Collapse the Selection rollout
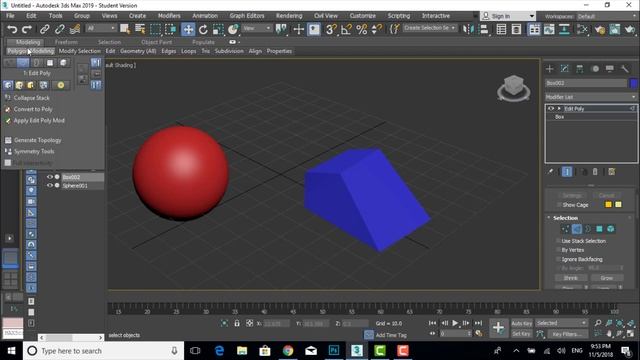 pos(565,218)
